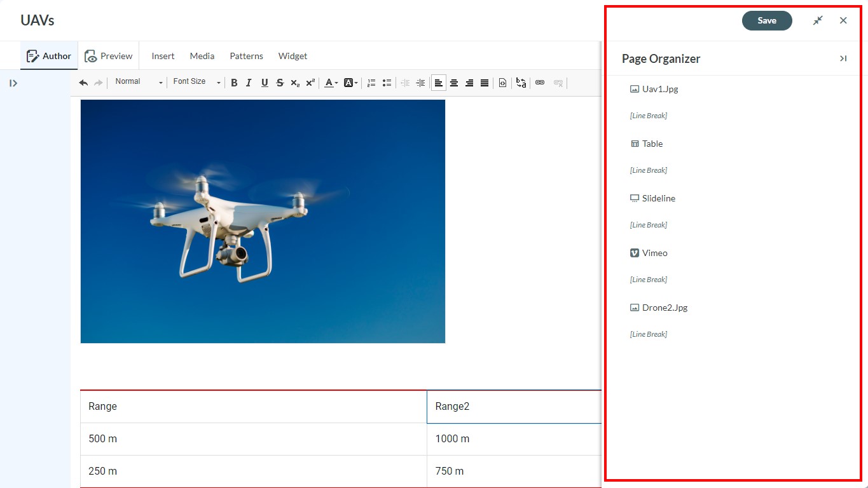Image resolution: width=868 pixels, height=488 pixels.
Task: Select Uav1.Jpg in Page Organizer
Action: pyautogui.click(x=654, y=89)
